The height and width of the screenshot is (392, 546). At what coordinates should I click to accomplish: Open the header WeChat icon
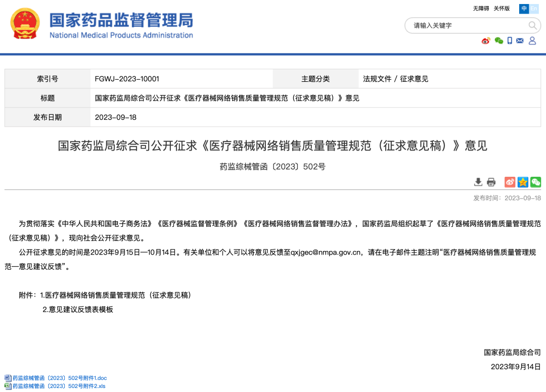tap(499, 41)
